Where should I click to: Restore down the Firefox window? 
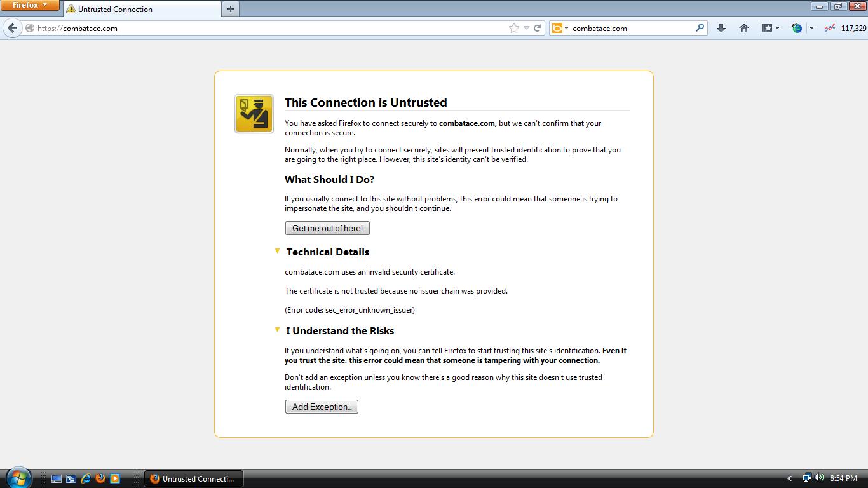[x=837, y=6]
